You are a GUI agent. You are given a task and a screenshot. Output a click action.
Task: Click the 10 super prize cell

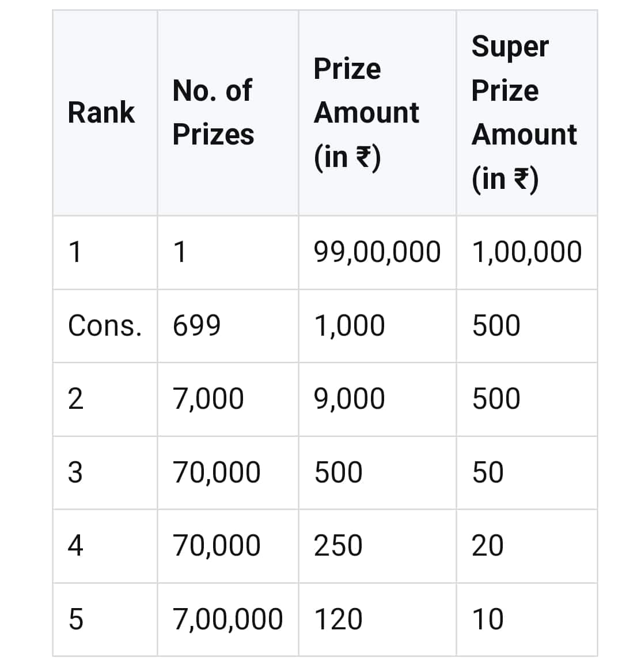coord(527,619)
